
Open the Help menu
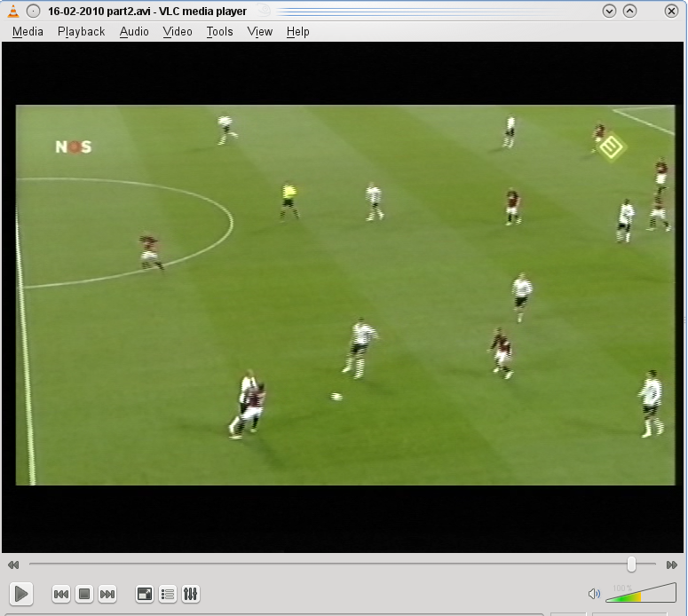coord(297,31)
